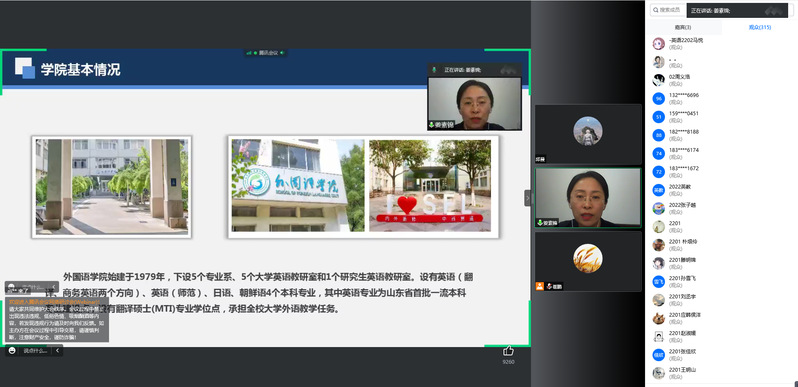Switch to the 观众(315) tab
The image size is (798, 387).
759,27
